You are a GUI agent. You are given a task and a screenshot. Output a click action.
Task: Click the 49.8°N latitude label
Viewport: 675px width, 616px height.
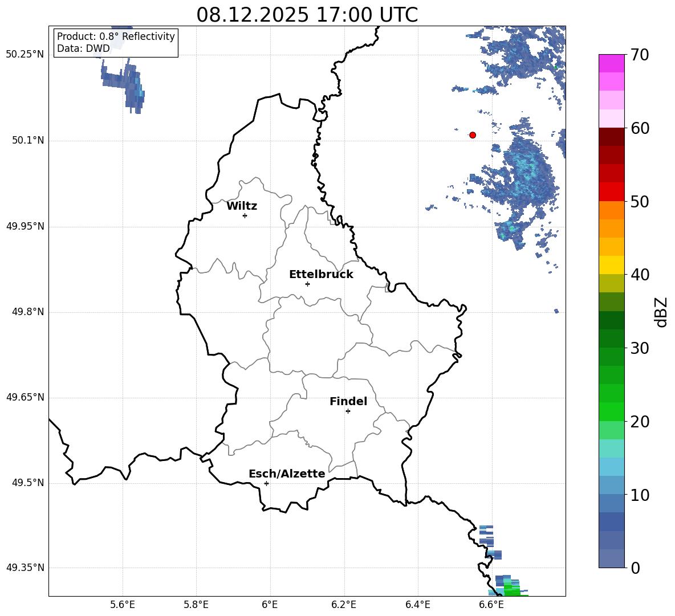point(28,312)
